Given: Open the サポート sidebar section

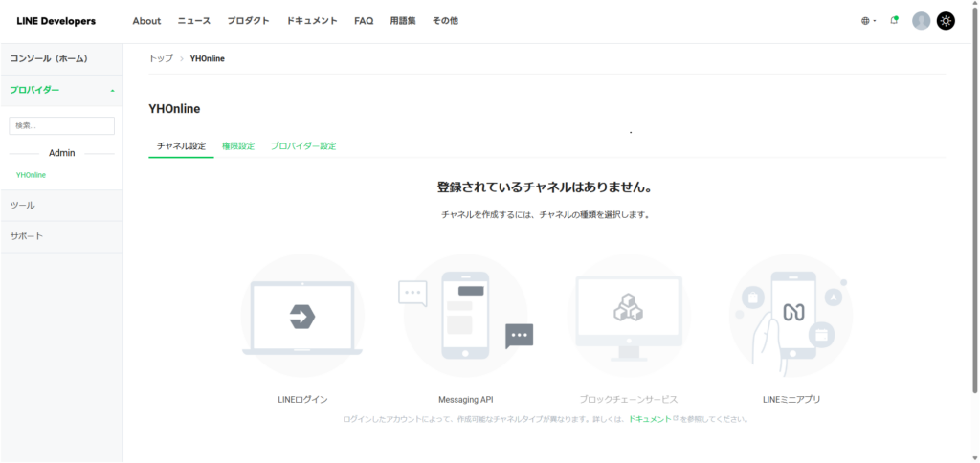Looking at the screenshot, I should pyautogui.click(x=62, y=237).
